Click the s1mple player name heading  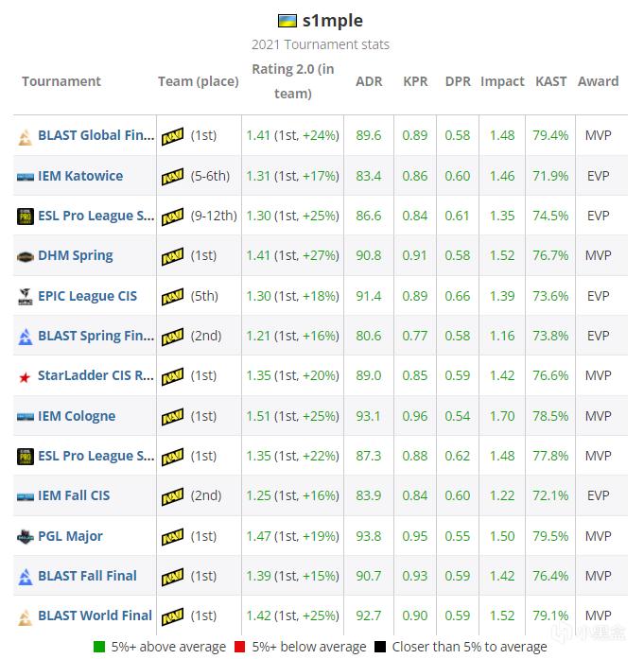pos(333,21)
